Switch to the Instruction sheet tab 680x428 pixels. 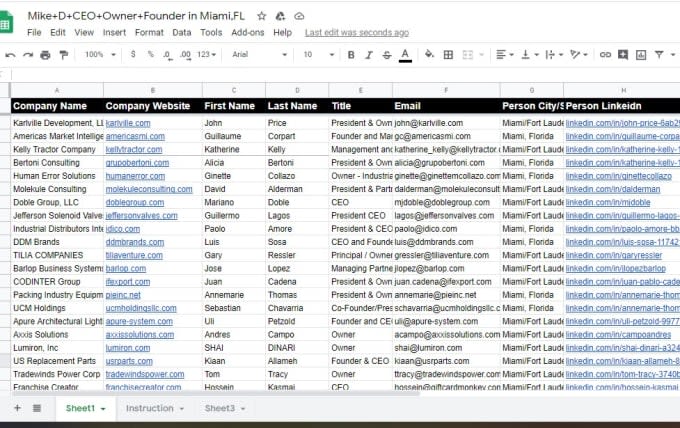coord(150,408)
